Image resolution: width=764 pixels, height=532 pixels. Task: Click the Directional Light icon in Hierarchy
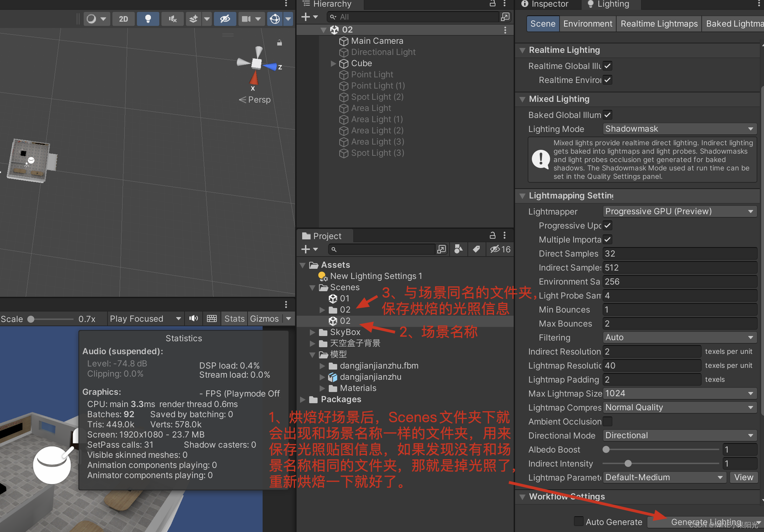pyautogui.click(x=343, y=52)
